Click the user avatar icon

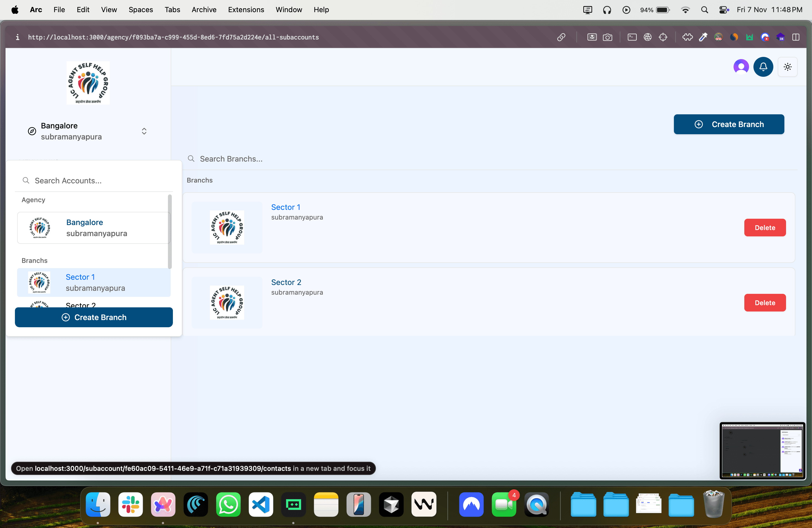pyautogui.click(x=741, y=67)
